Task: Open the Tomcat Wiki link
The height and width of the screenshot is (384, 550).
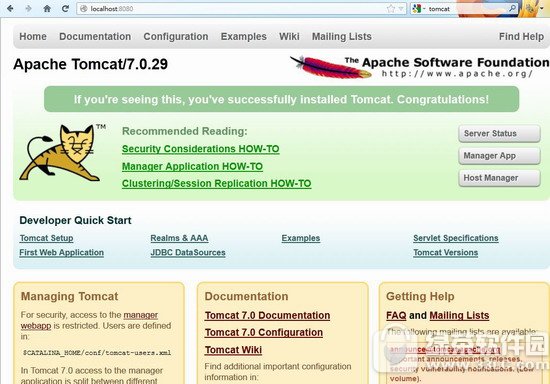Action: click(x=233, y=350)
